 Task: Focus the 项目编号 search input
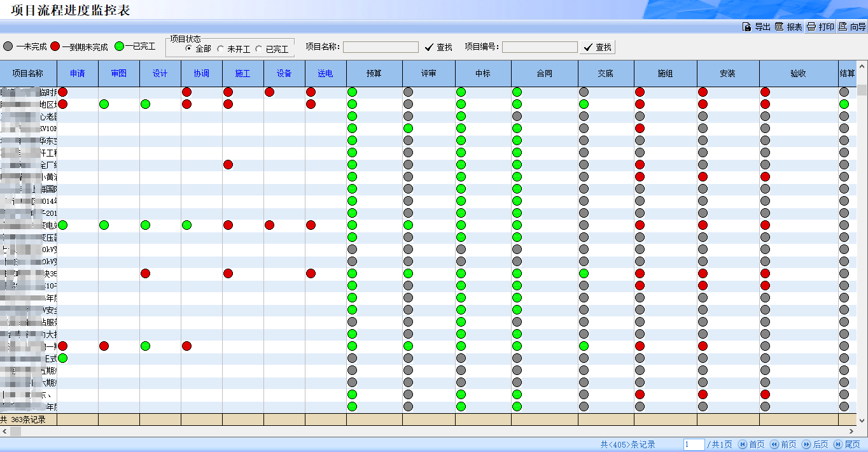pos(540,47)
